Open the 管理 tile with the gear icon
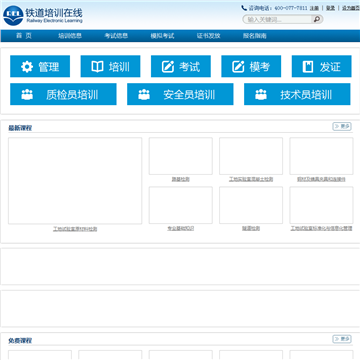 40,66
